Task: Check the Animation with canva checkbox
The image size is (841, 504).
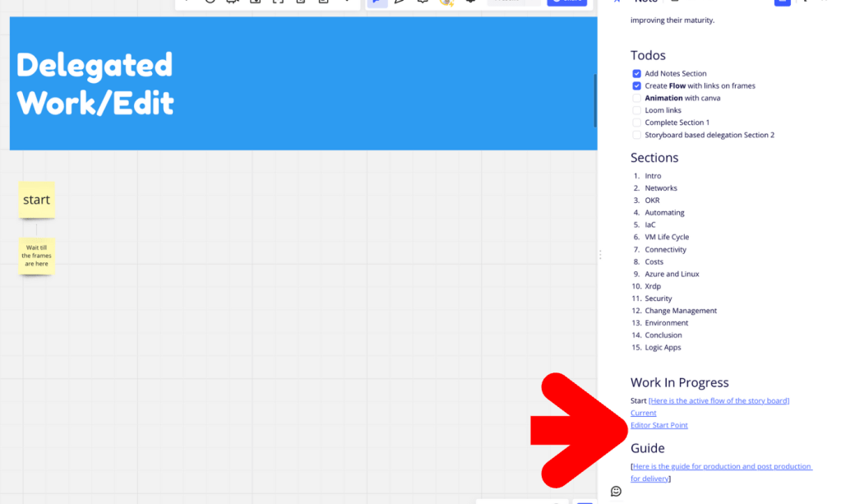Action: coord(636,98)
